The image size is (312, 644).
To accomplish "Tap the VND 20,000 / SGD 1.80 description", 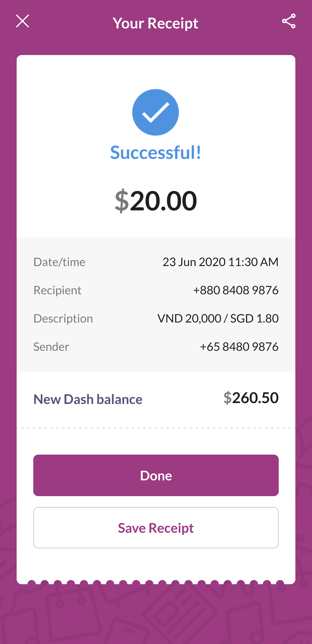I will (x=218, y=318).
